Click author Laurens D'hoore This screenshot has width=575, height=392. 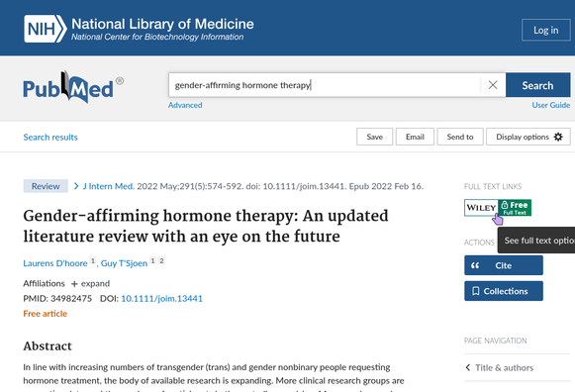[55, 263]
